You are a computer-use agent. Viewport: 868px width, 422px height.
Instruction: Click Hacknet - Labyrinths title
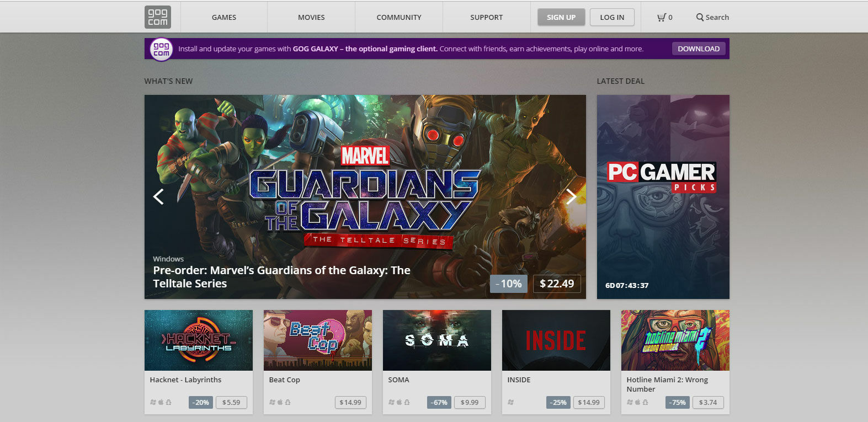pyautogui.click(x=185, y=380)
